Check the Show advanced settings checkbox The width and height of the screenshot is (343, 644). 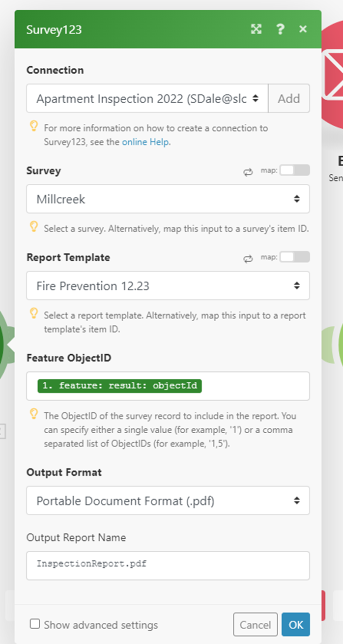34,624
